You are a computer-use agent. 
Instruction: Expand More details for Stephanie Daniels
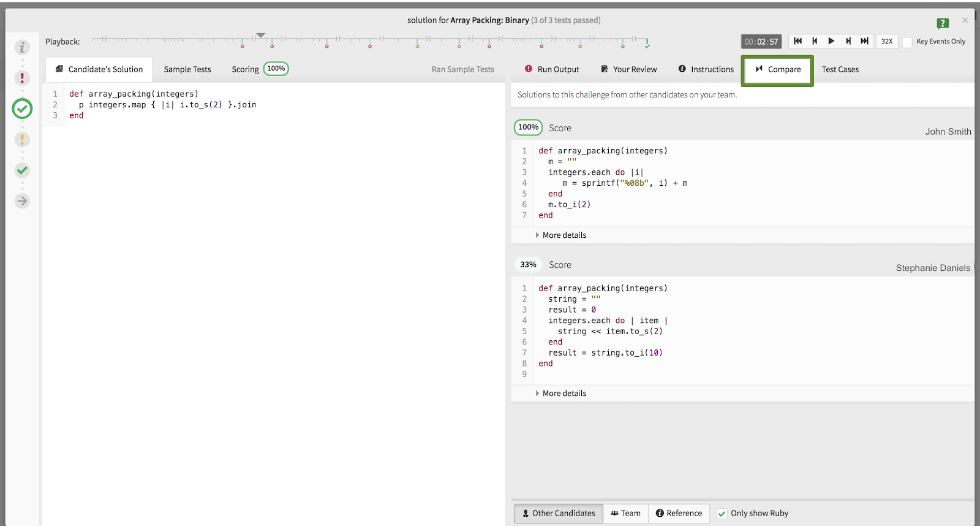point(561,394)
